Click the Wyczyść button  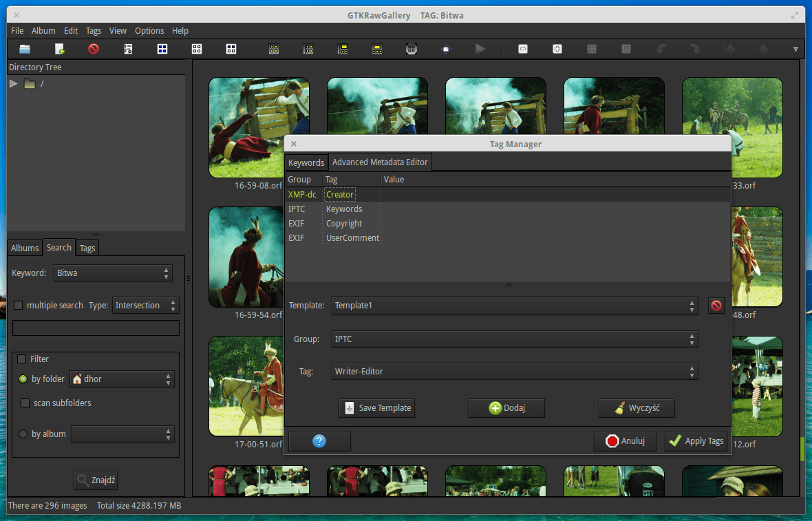637,408
